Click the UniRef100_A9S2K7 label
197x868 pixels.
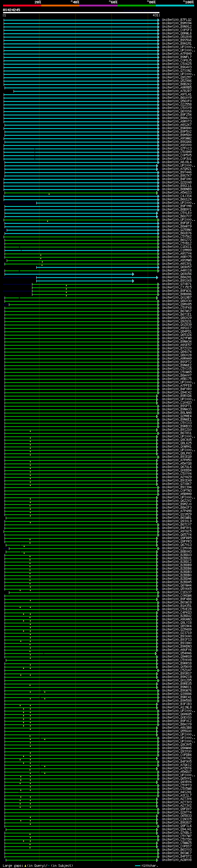177,125
